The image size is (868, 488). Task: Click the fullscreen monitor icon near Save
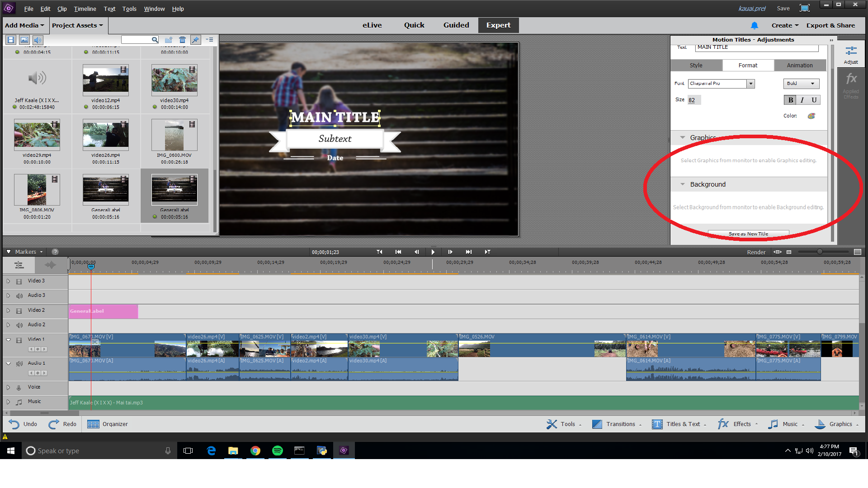[x=805, y=8]
